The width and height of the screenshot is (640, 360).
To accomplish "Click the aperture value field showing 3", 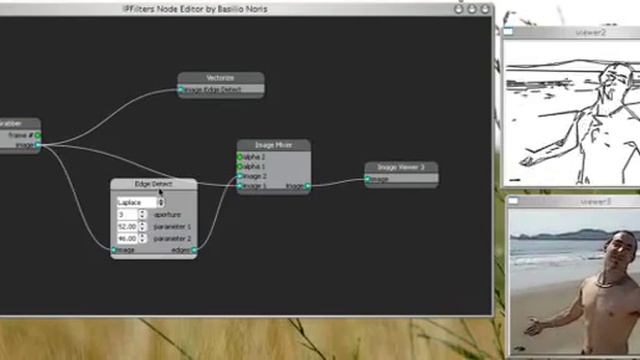I will pyautogui.click(x=127, y=214).
